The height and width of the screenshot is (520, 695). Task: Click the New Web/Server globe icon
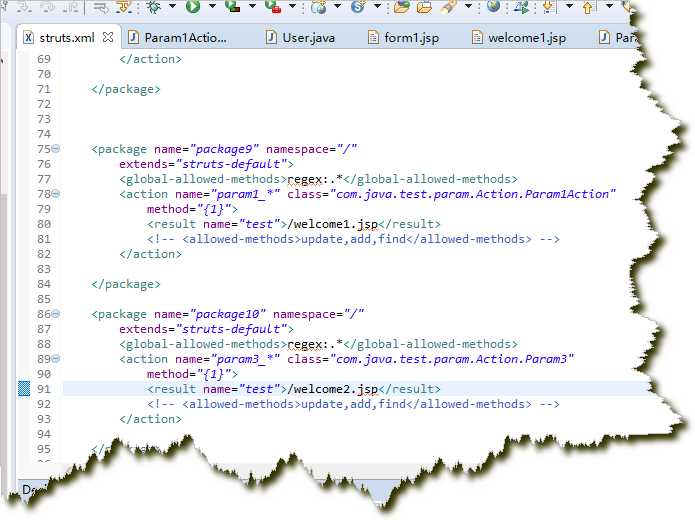click(x=319, y=6)
